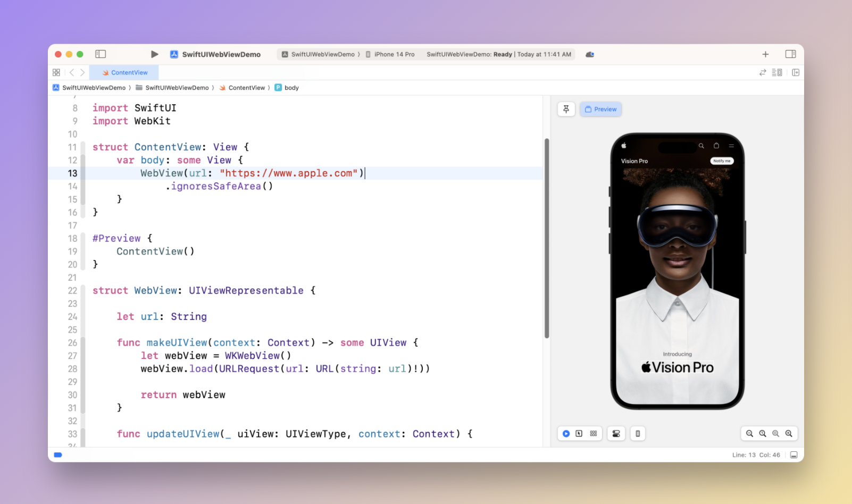852x504 pixels.
Task: Zoom out the preview canvas
Action: (x=749, y=434)
